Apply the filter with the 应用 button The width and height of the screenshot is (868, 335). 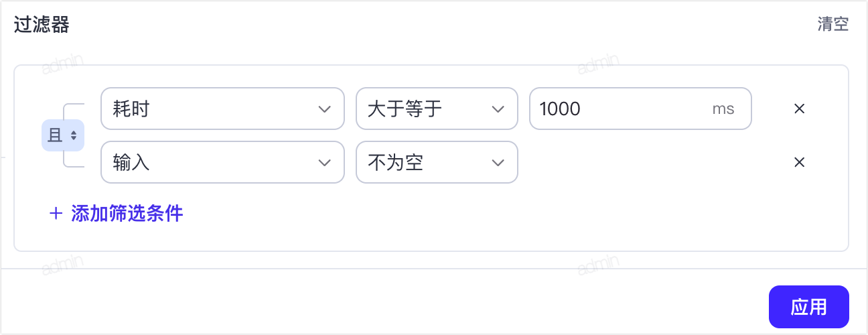pos(809,307)
